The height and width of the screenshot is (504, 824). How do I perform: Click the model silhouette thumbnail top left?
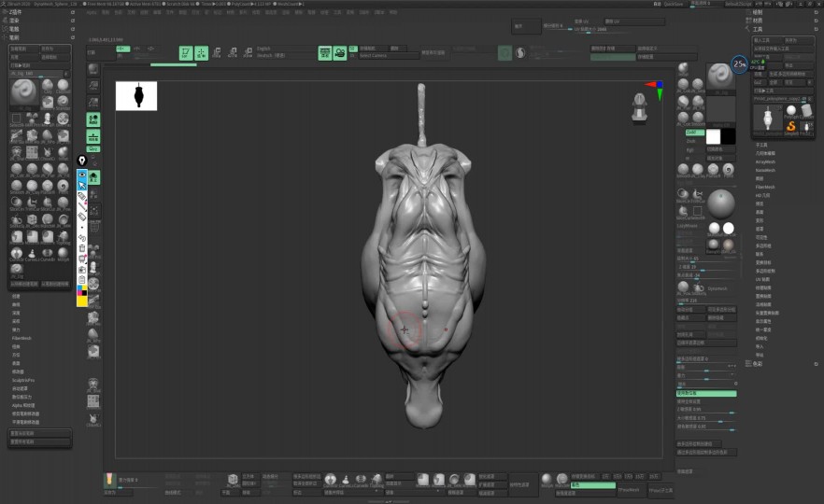pos(136,95)
